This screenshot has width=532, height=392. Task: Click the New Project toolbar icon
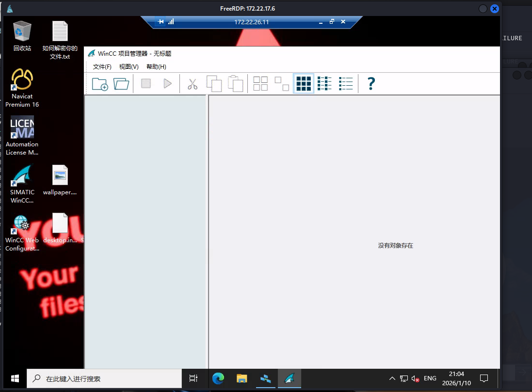(100, 84)
